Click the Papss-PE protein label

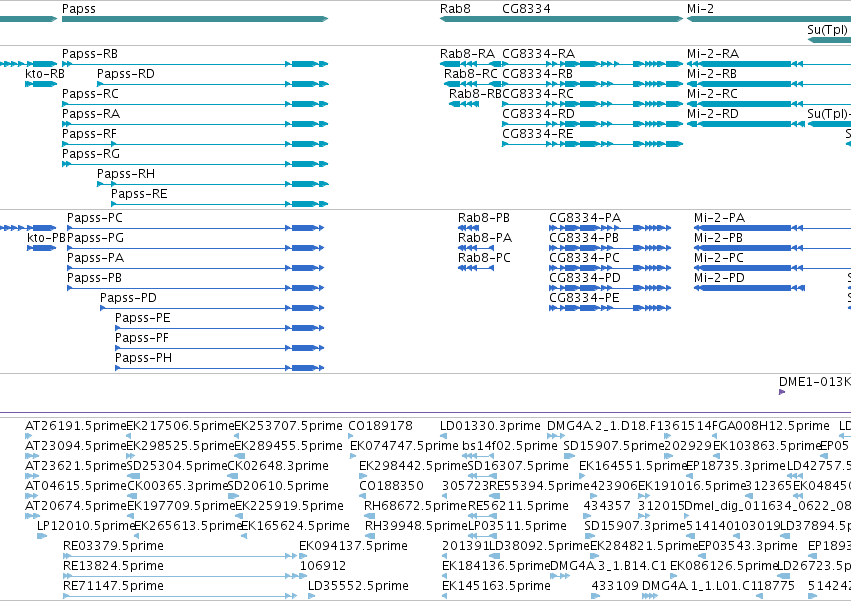142,318
